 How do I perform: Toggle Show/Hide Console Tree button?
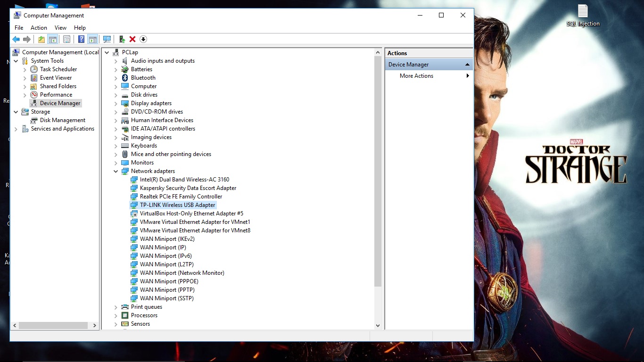52,39
